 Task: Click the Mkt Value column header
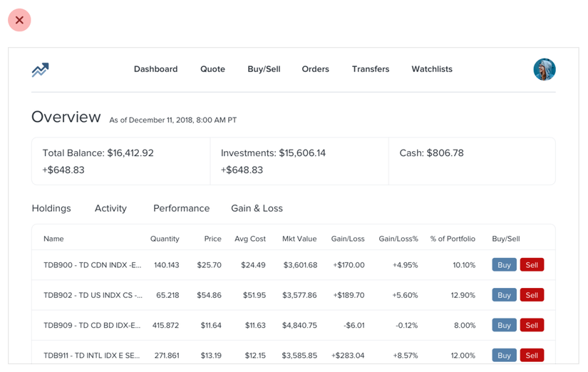coord(299,239)
